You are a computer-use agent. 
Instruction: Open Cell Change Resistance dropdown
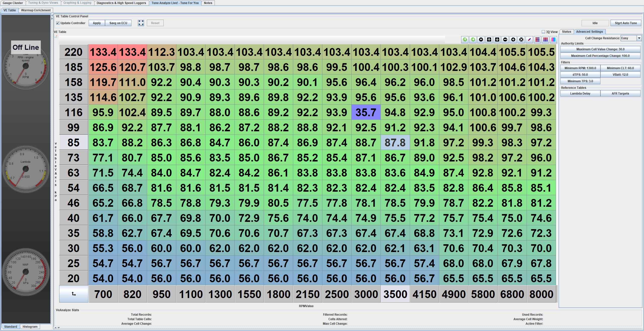(x=639, y=38)
